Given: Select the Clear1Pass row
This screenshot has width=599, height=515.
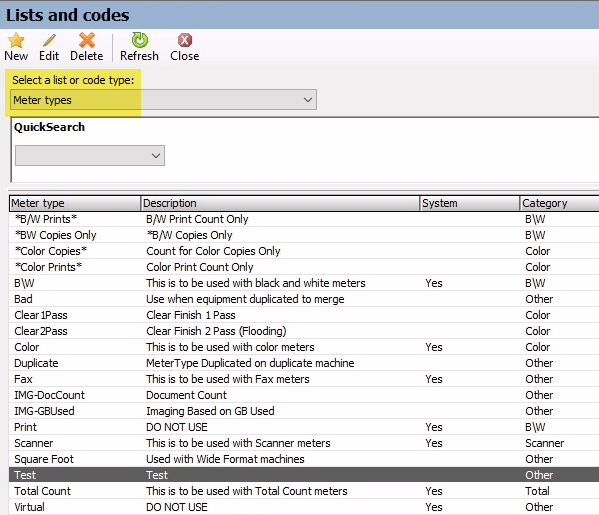Looking at the screenshot, I should pyautogui.click(x=304, y=315).
